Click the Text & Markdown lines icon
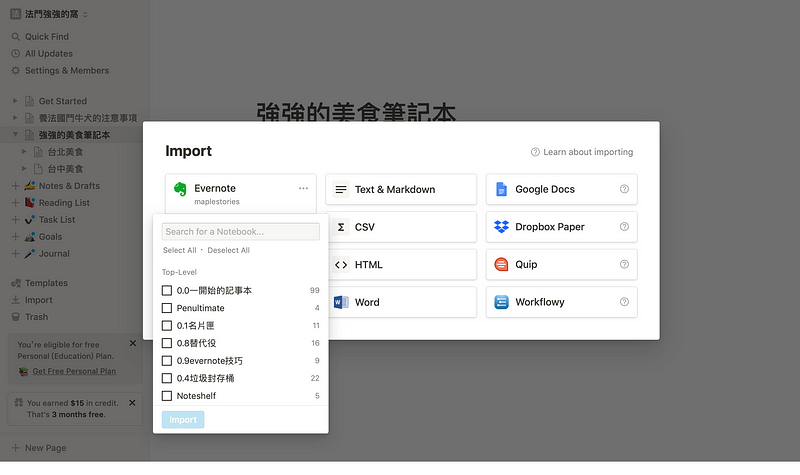 (341, 189)
